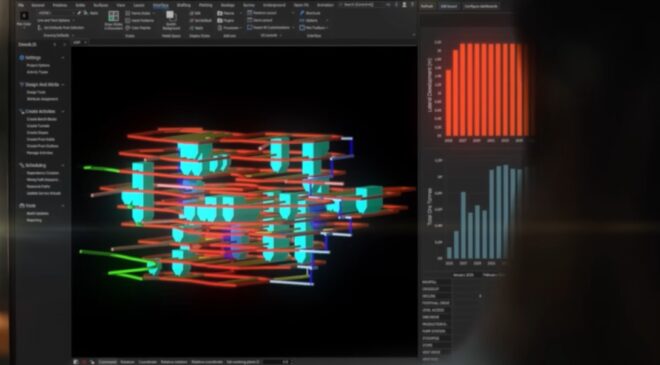Toggle the Set Default checkbox
The image size is (660, 365).
(x=200, y=20)
